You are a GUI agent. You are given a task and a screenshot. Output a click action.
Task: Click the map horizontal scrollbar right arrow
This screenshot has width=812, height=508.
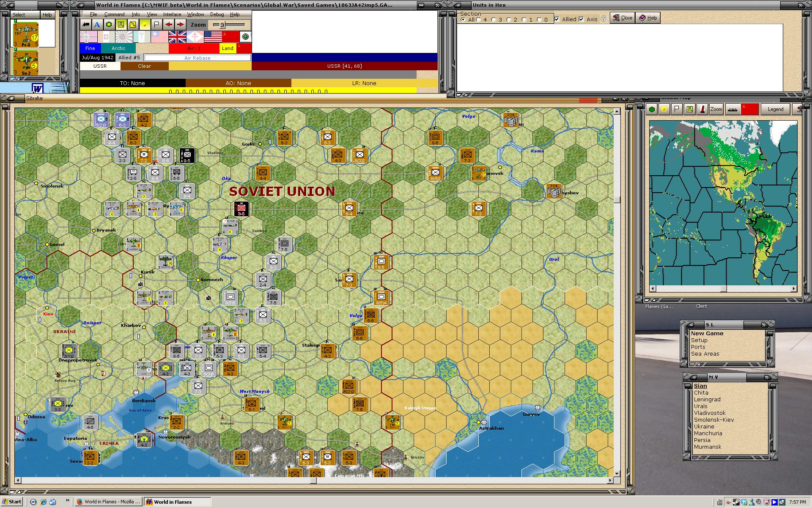click(x=610, y=480)
